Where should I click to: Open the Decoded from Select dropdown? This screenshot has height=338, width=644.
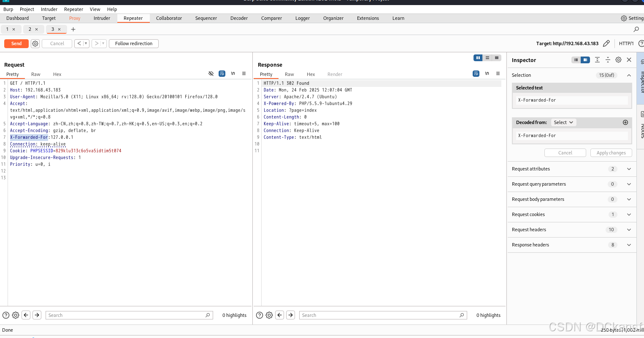[x=563, y=122]
